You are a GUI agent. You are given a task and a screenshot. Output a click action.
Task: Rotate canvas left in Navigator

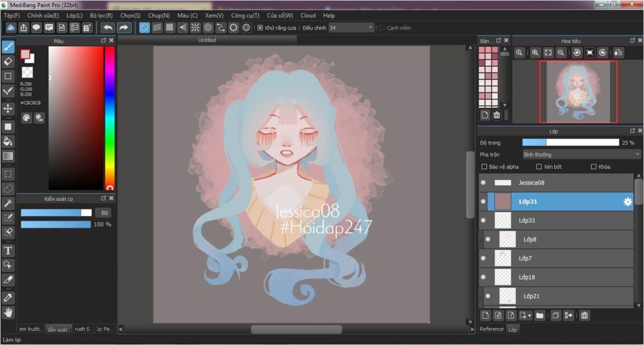pyautogui.click(x=577, y=53)
